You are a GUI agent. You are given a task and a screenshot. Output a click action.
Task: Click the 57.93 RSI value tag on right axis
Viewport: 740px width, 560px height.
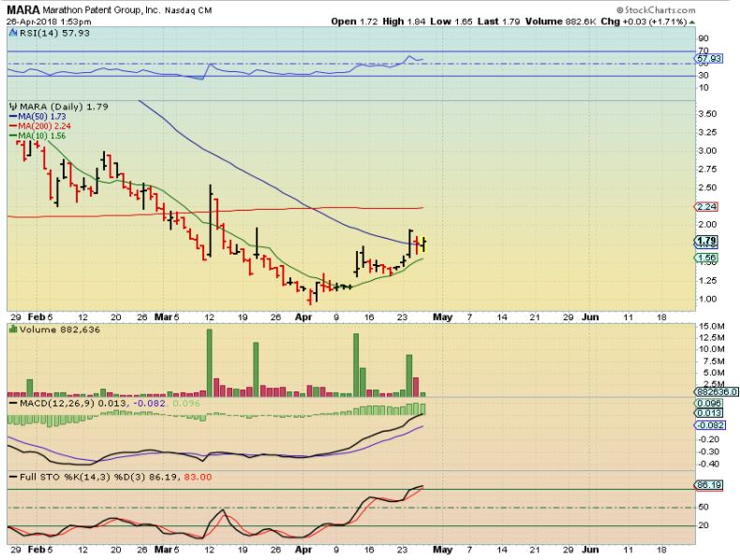pyautogui.click(x=708, y=58)
